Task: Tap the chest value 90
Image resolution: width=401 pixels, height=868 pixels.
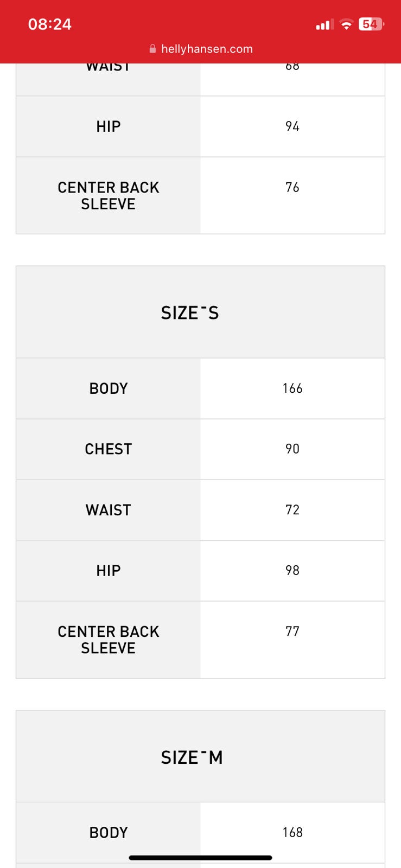Action: click(292, 449)
